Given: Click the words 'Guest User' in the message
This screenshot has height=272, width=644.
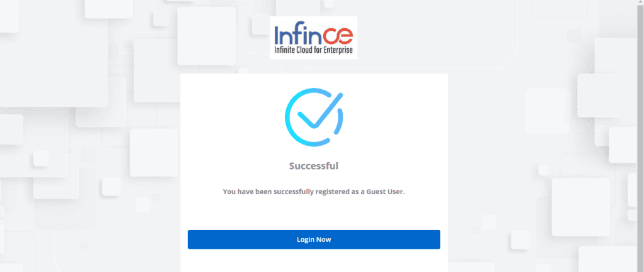Looking at the screenshot, I should [386, 192].
